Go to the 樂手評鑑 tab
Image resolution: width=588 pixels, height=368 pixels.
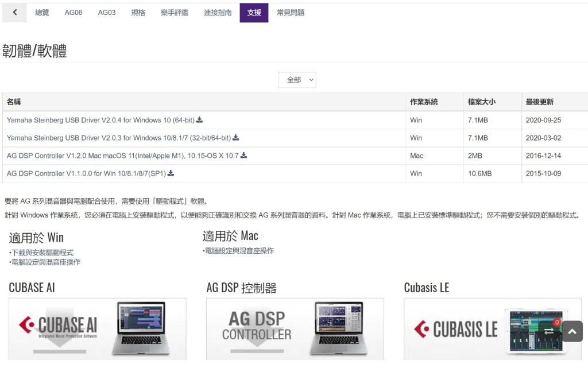point(175,13)
